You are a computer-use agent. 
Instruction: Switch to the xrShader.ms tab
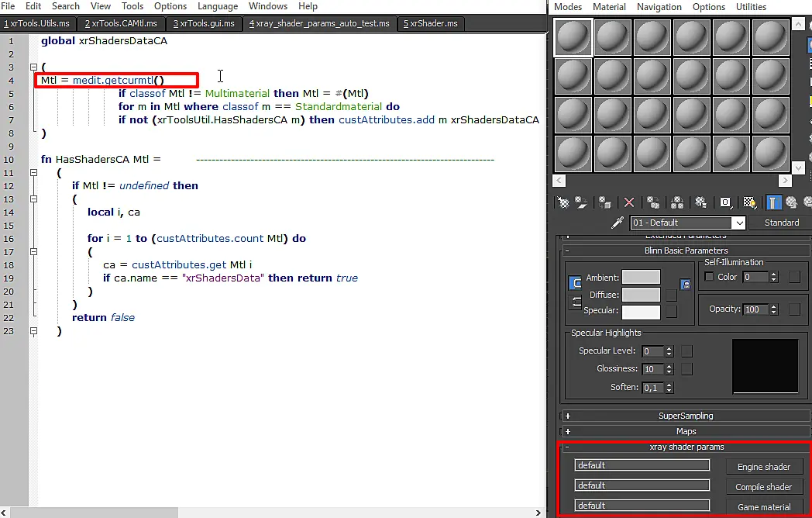430,23
